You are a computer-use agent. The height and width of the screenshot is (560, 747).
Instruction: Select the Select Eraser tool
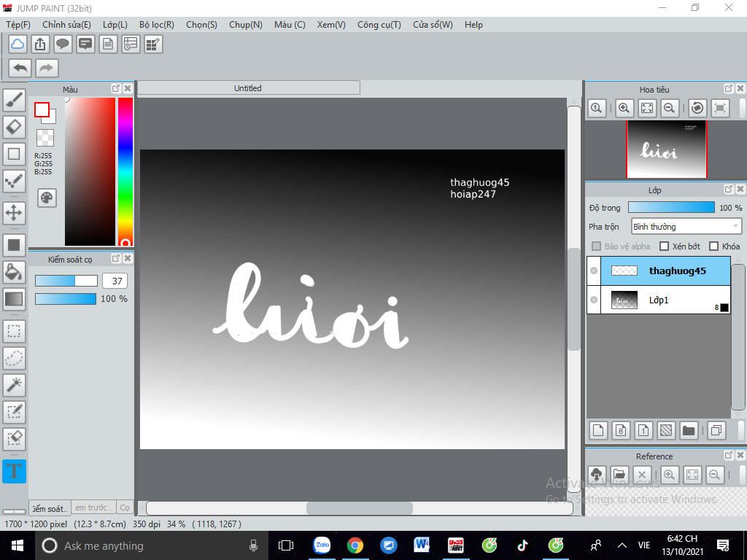click(14, 438)
